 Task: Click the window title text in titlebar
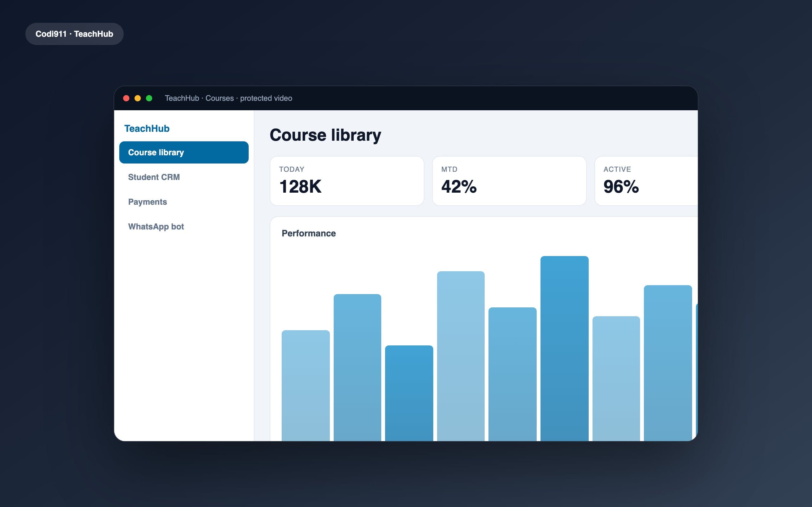coord(228,98)
